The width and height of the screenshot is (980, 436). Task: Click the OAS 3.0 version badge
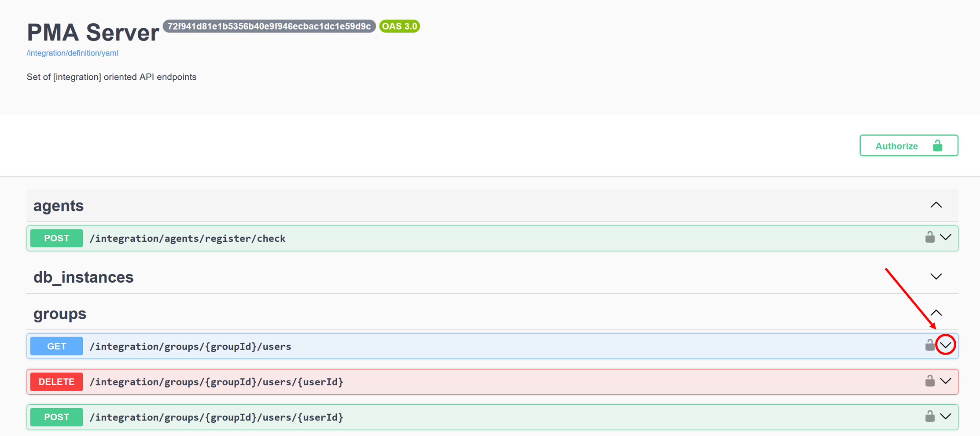[399, 26]
